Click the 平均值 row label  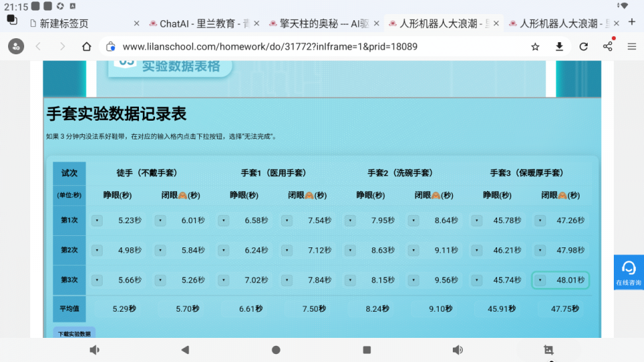tap(69, 308)
